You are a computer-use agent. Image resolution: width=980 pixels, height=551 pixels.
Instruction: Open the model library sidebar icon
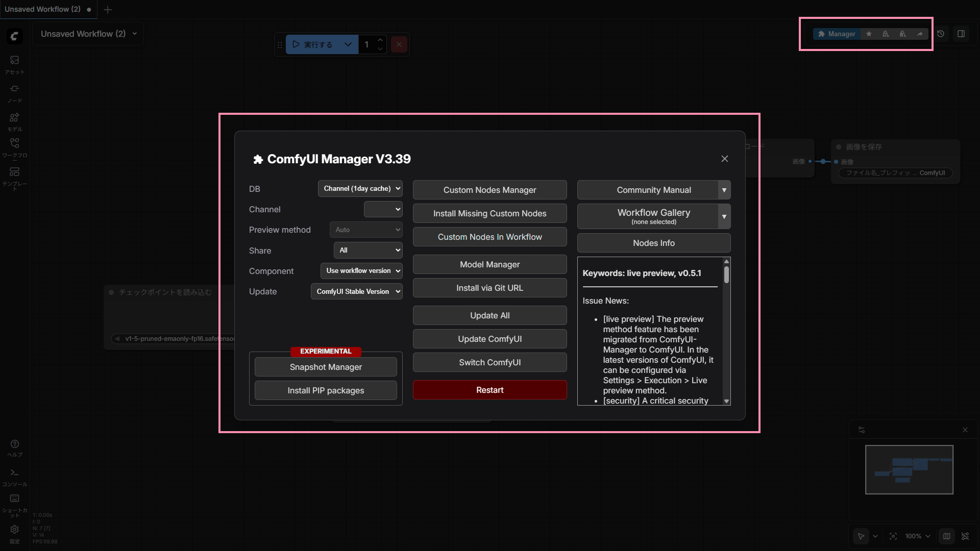click(14, 117)
